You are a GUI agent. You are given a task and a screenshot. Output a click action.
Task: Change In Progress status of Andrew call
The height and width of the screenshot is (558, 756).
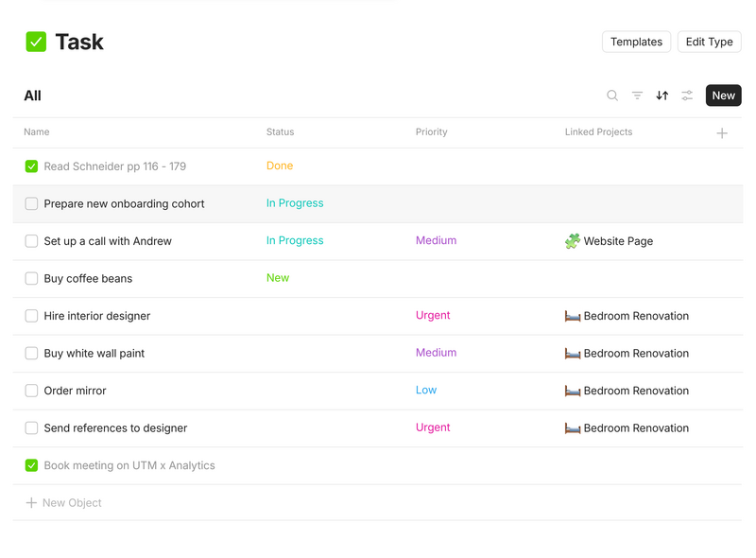[295, 240]
